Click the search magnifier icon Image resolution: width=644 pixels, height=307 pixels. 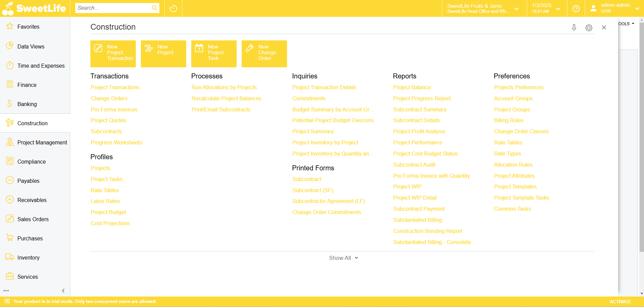coord(154,8)
